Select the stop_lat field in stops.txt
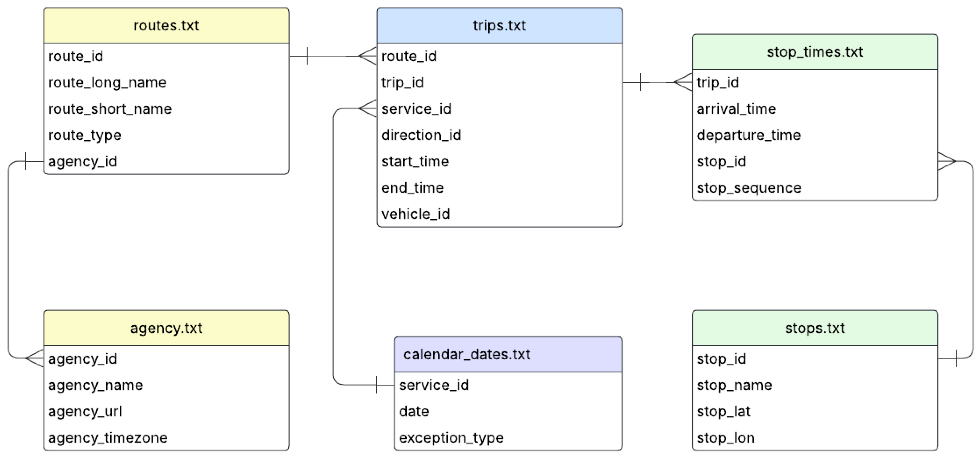Image resolution: width=980 pixels, height=457 pixels. coord(723,412)
